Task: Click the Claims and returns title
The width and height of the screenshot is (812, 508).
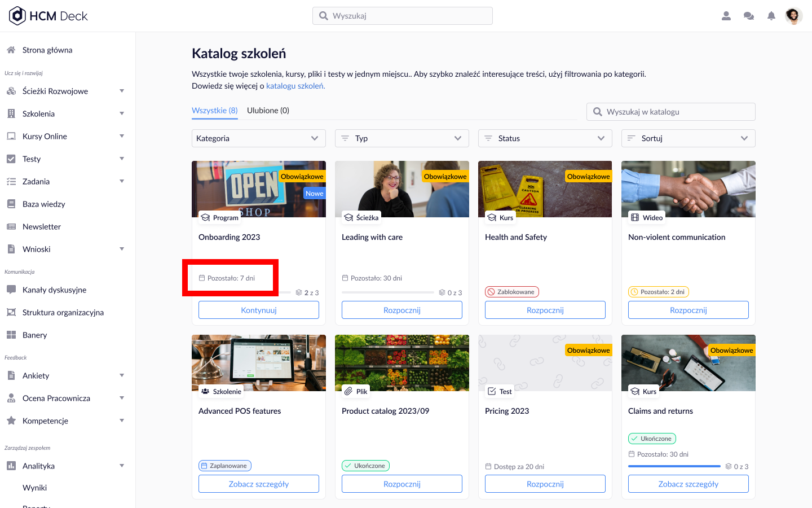Action: [660, 411]
